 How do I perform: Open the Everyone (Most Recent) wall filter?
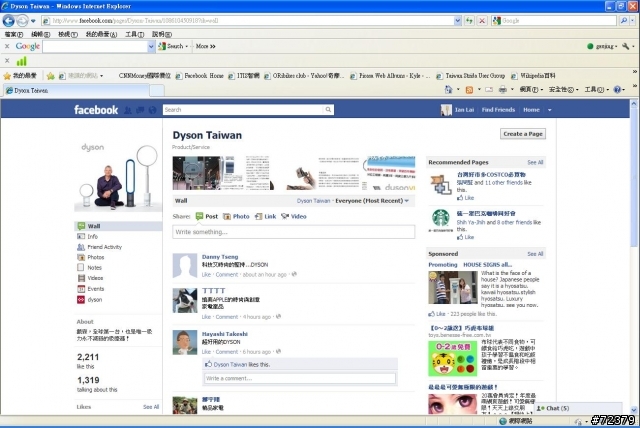coord(372,201)
